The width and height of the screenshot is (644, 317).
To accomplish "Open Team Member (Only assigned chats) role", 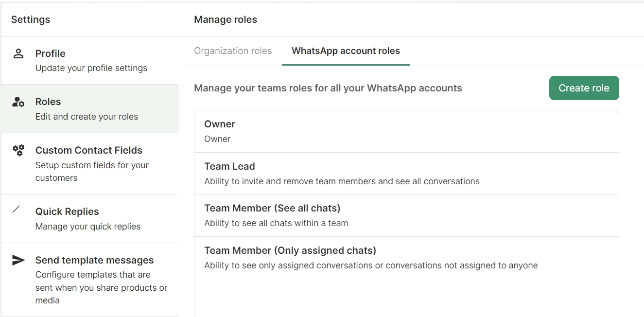I will point(406,258).
